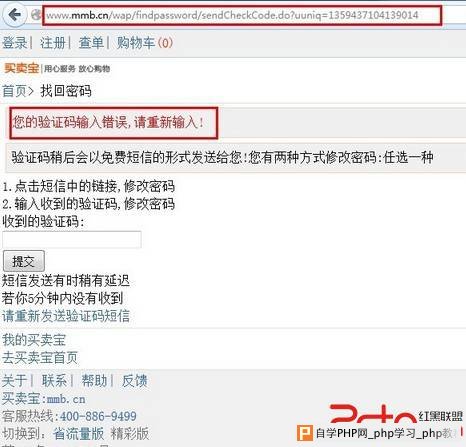
Task: Switch to 省流量版 version
Action: click(78, 434)
